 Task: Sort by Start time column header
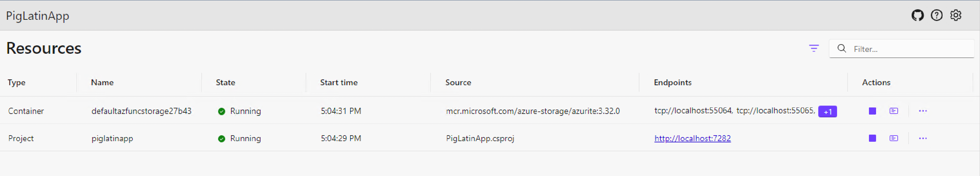click(339, 82)
